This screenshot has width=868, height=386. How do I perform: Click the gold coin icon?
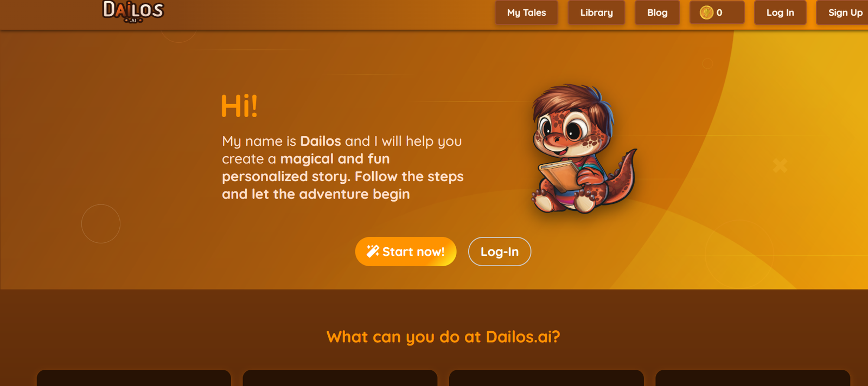[x=706, y=12]
